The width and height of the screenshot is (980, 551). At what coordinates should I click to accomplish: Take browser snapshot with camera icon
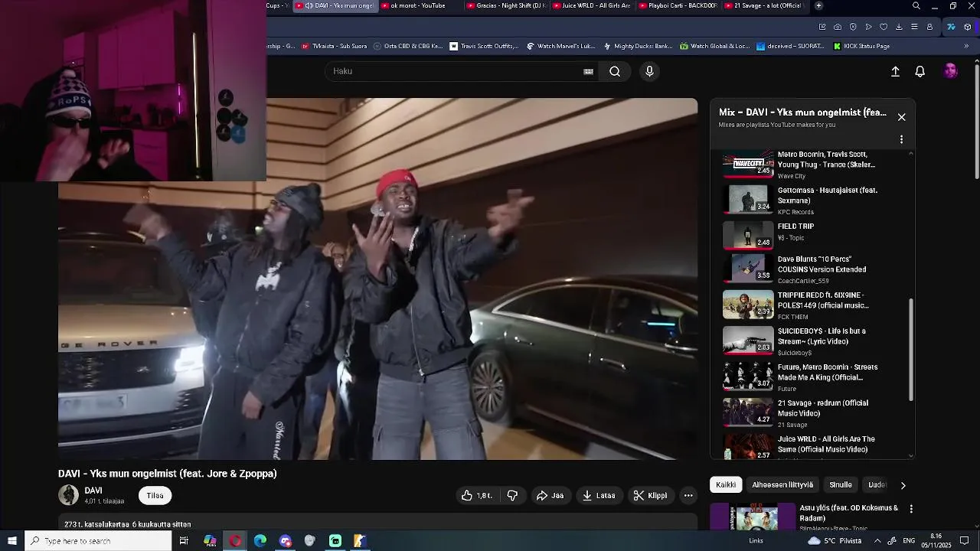838,27
